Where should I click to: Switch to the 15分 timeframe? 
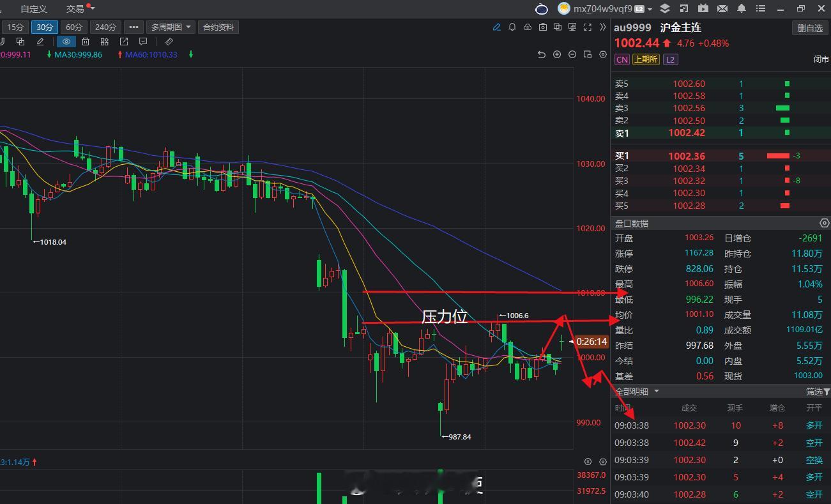[x=15, y=27]
